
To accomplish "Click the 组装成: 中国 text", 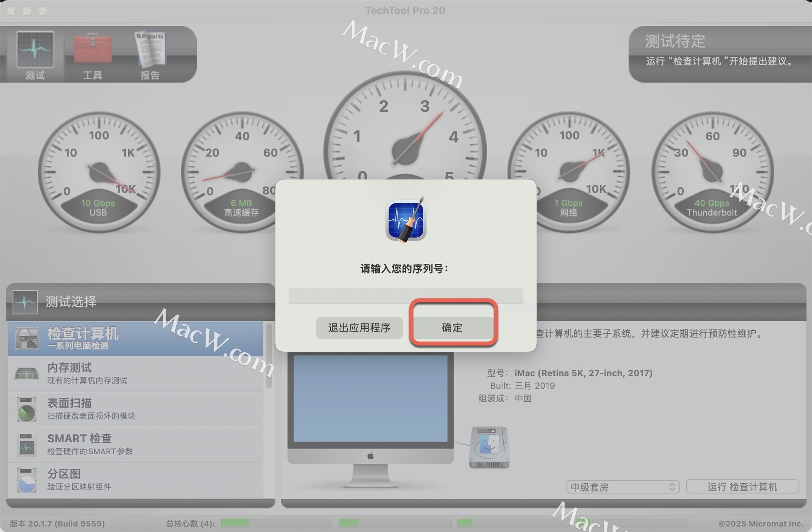I will tap(505, 398).
